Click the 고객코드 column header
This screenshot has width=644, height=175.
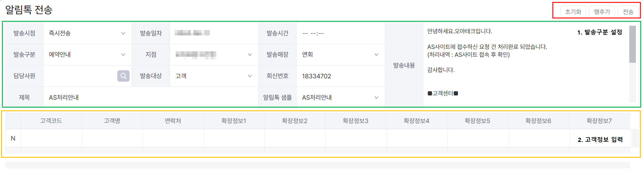[51, 121]
